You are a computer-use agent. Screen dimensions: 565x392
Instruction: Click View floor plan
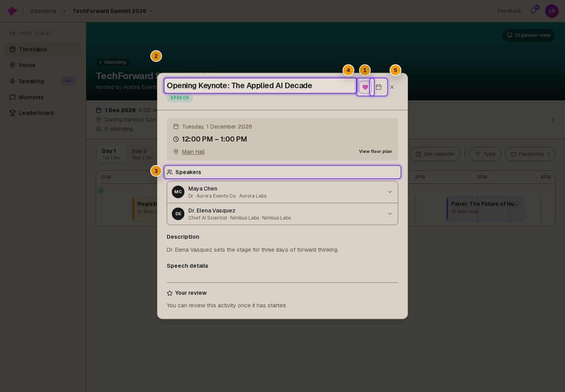click(375, 151)
